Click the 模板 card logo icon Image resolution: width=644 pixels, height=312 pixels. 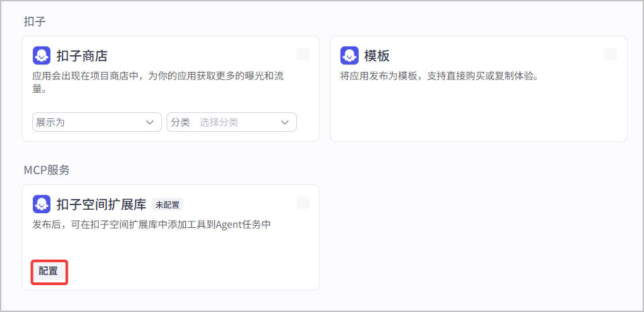(349, 56)
